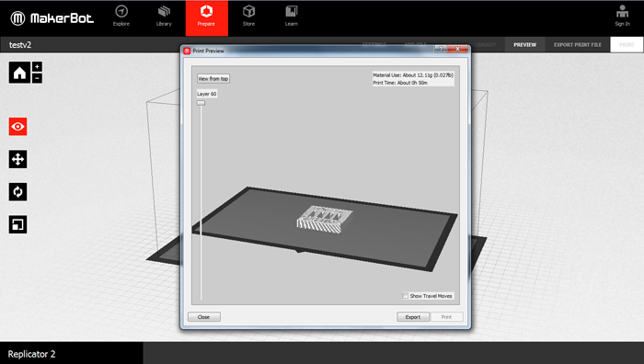Click the Replicator 2 status label
644x364 pixels.
pyautogui.click(x=31, y=354)
